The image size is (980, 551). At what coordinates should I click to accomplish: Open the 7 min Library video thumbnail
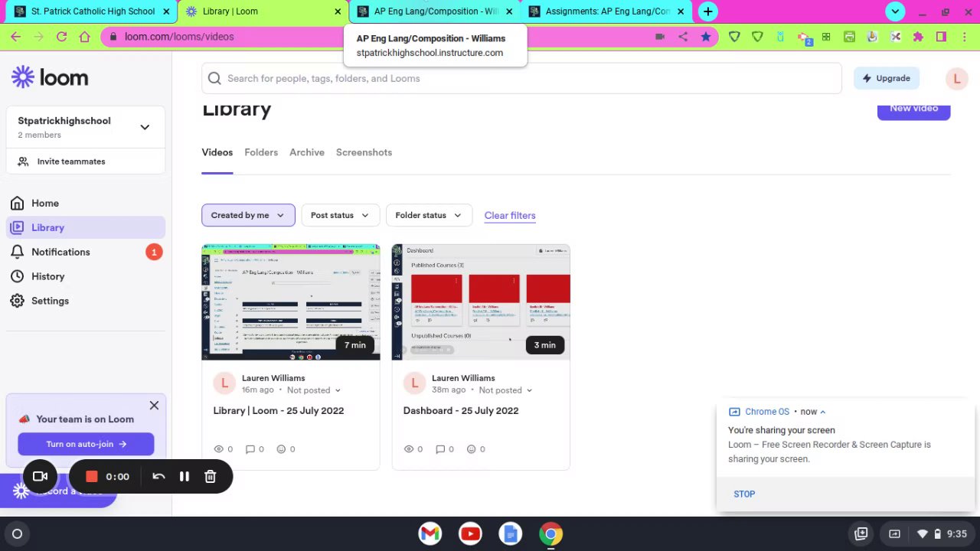pos(291,302)
